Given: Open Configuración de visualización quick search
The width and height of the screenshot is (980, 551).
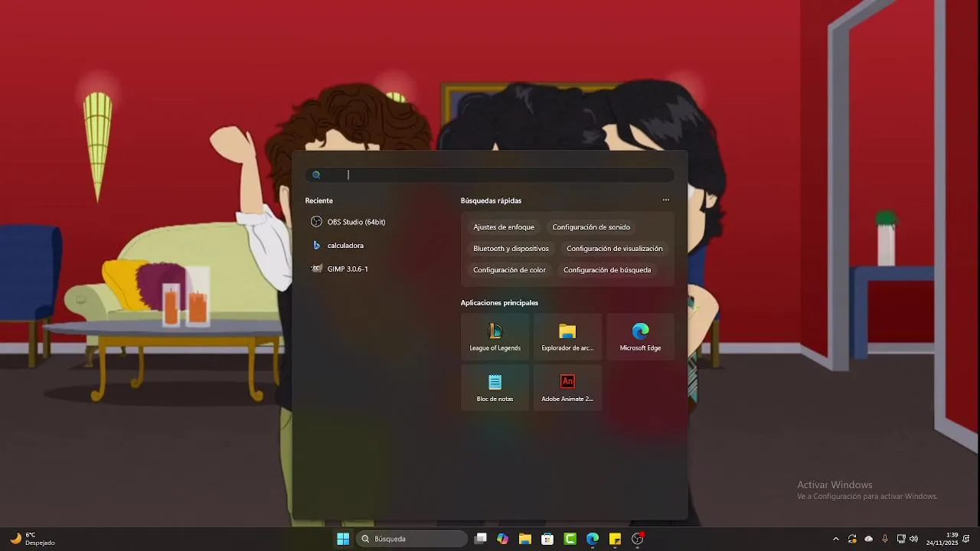Looking at the screenshot, I should (615, 249).
